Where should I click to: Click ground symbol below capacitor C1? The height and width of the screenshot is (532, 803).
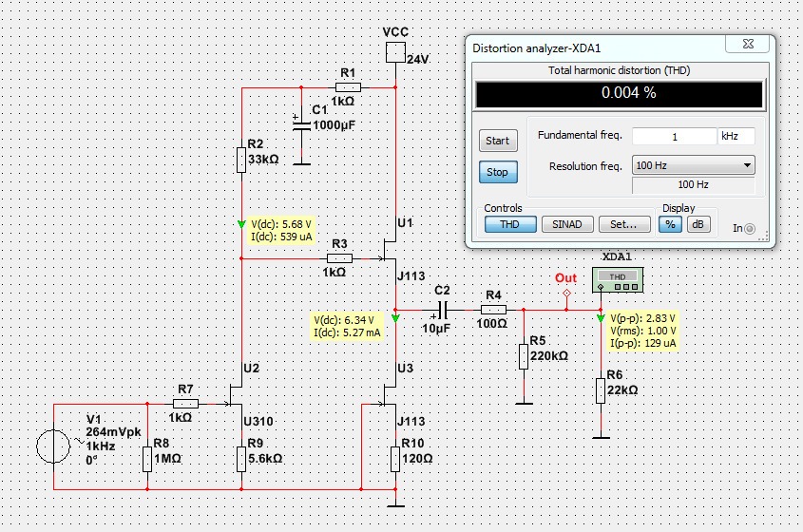tap(301, 163)
